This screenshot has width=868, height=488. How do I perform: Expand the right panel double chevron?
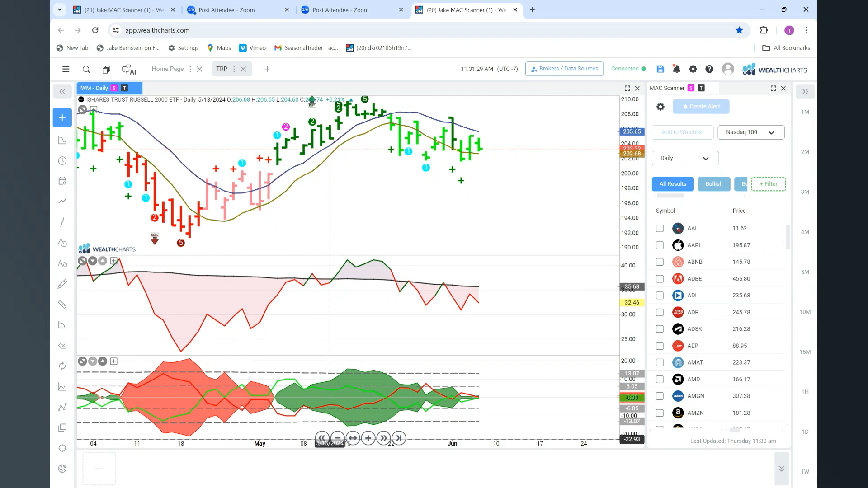click(x=805, y=92)
